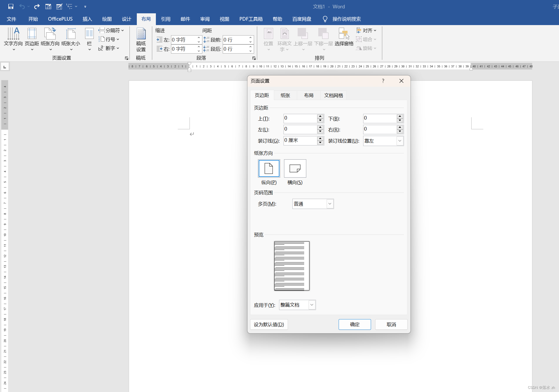Screen dimensions: 559x392
Task: Open Manuscript Paper Settings (稿纸设置)
Action: [141, 39]
